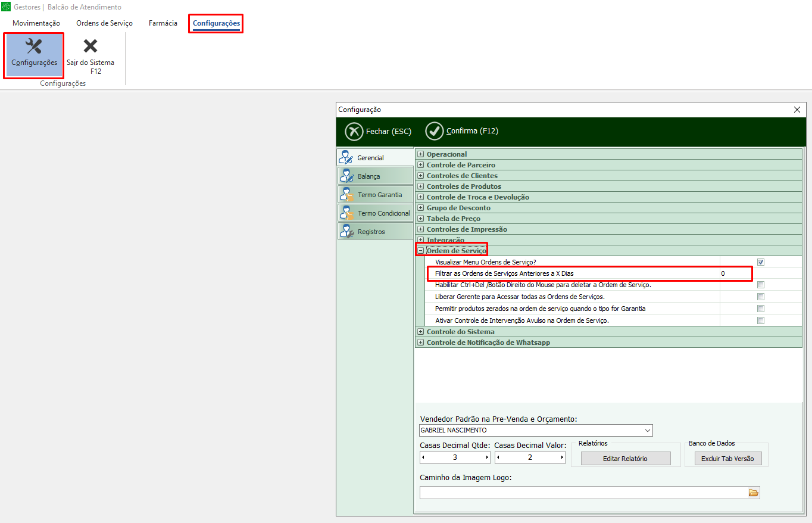The width and height of the screenshot is (812, 523).
Task: Click the Fechar (ESC) circle icon
Action: [354, 131]
